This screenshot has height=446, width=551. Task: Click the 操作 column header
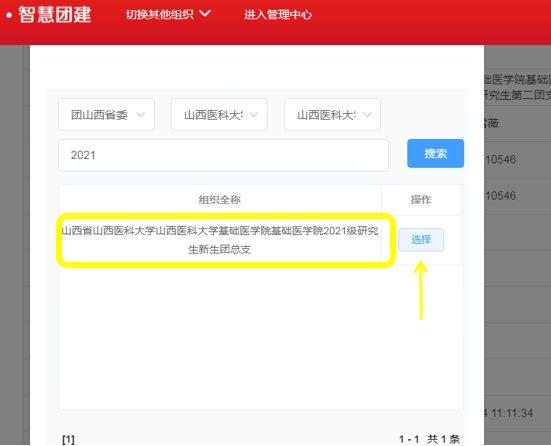[x=421, y=200]
